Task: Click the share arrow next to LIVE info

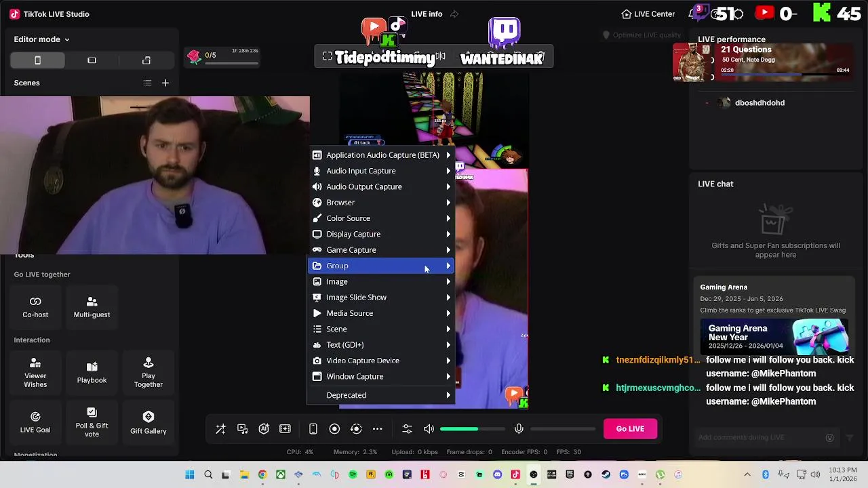Action: click(454, 14)
